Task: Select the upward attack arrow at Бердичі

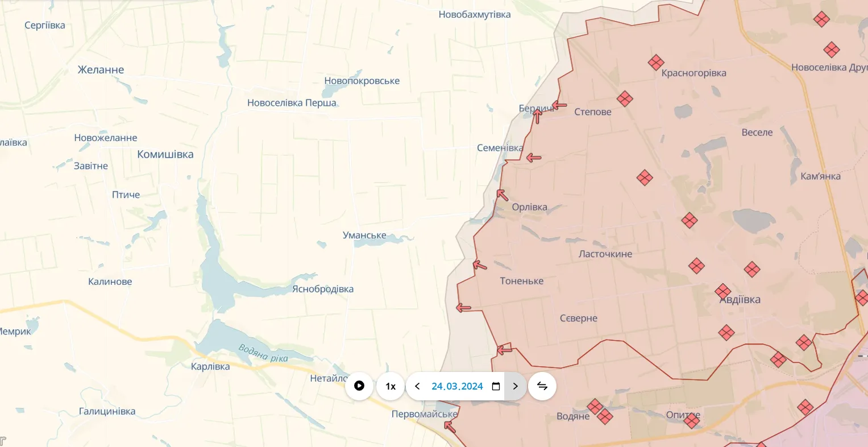Action: [x=537, y=116]
